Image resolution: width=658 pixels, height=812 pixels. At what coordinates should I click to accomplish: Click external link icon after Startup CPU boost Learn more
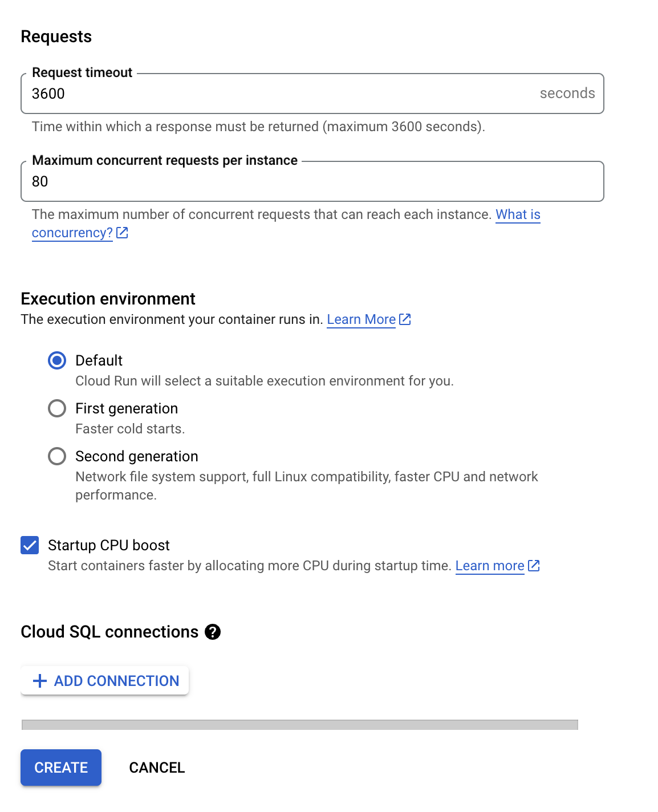pyautogui.click(x=534, y=566)
